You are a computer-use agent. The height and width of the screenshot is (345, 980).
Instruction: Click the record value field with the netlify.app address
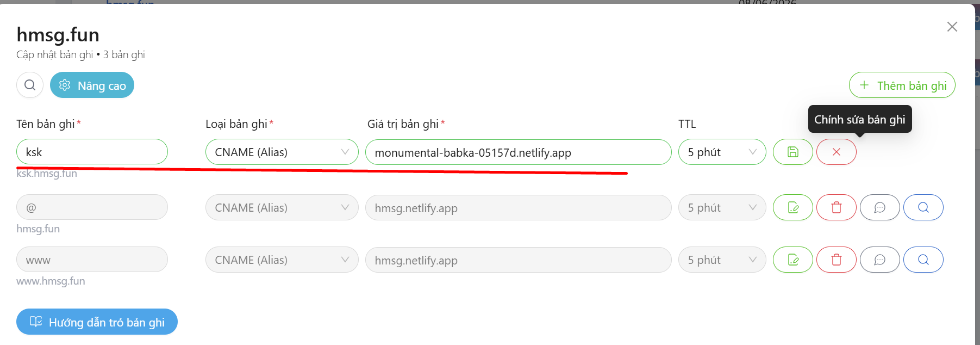coord(518,152)
